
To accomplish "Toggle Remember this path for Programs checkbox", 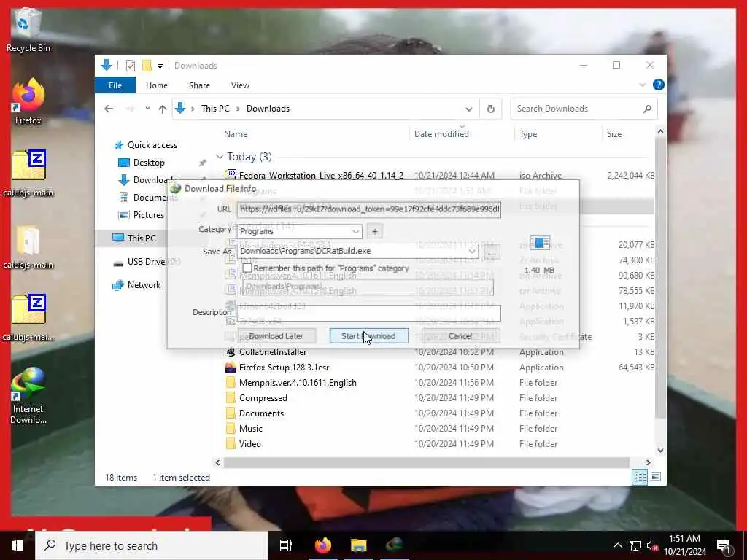I will 247,268.
